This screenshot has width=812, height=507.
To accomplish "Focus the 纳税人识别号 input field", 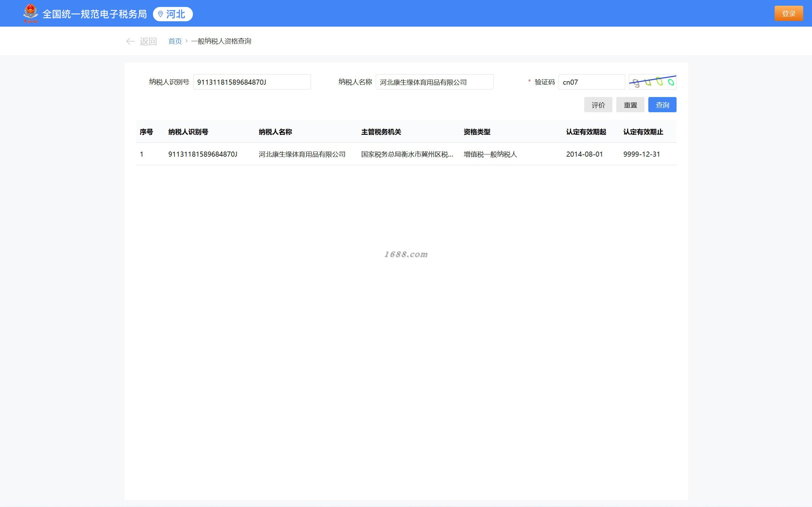I will 252,82.
